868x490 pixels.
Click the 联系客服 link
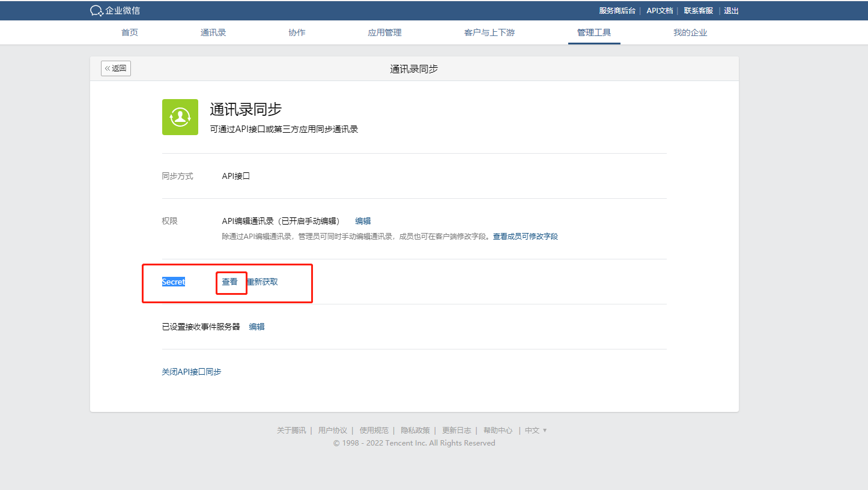point(699,11)
